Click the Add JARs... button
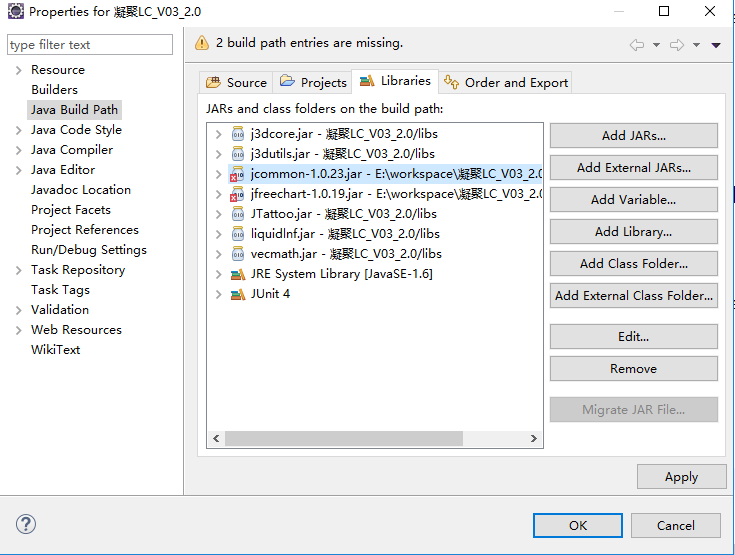Image resolution: width=735 pixels, height=555 pixels. tap(633, 135)
